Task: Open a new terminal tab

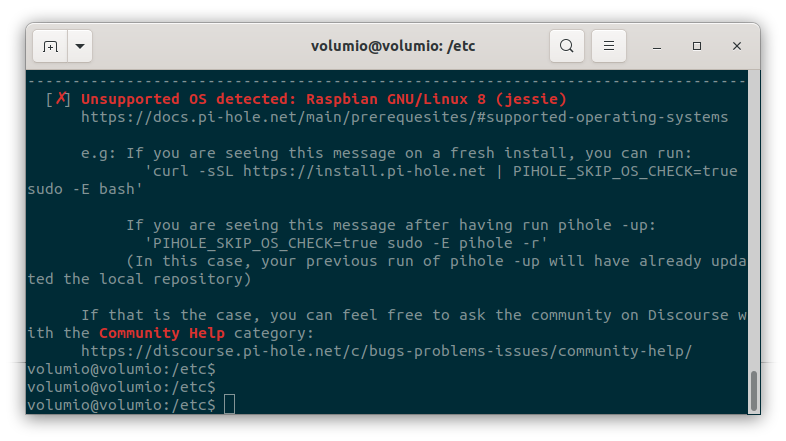Action: 50,46
